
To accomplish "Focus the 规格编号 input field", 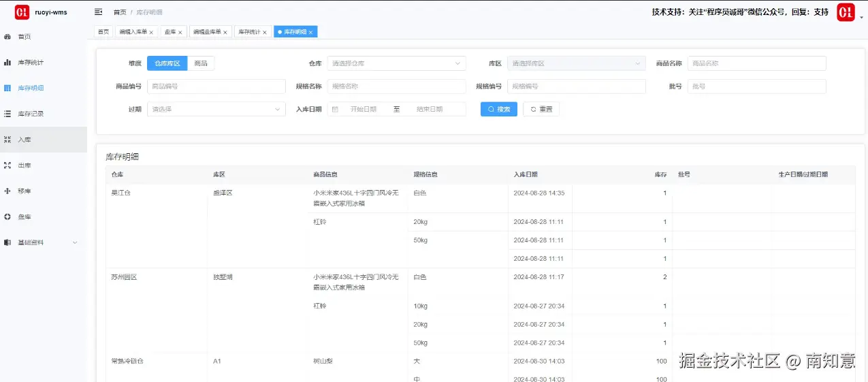I will pos(577,86).
